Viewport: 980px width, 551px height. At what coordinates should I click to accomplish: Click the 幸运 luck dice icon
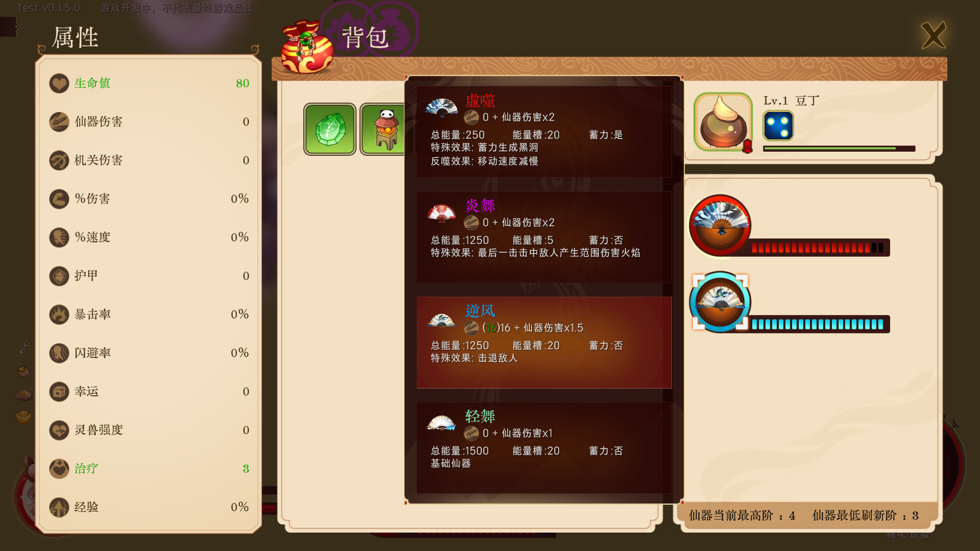[x=59, y=392]
